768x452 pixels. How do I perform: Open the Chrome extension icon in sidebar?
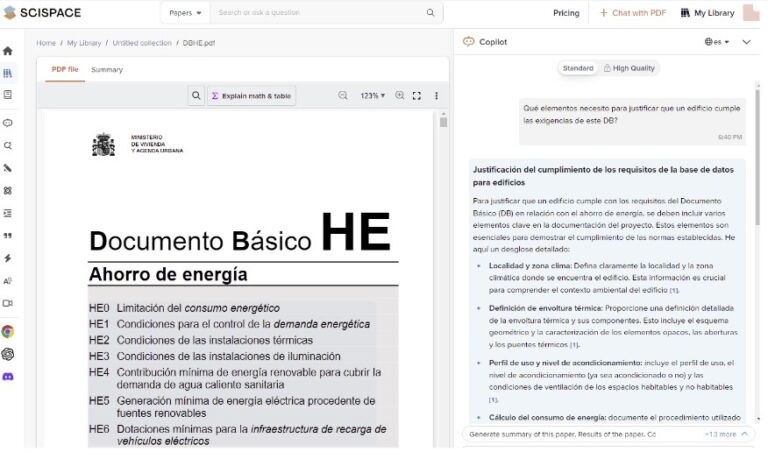coord(8,332)
